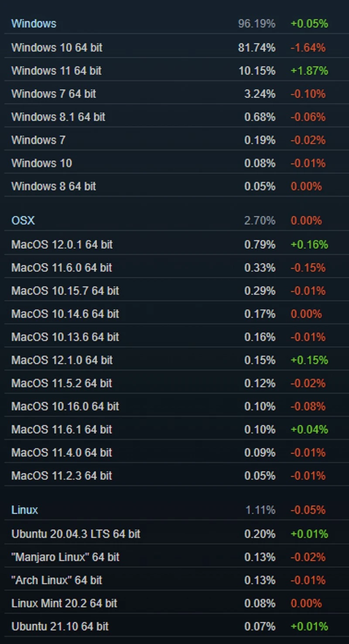Select the MacOS 10.16.0 64 bit label
The height and width of the screenshot is (644, 349).
coord(65,406)
